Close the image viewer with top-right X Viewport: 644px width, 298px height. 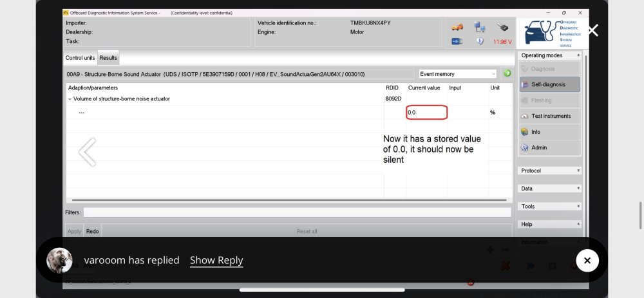click(594, 30)
